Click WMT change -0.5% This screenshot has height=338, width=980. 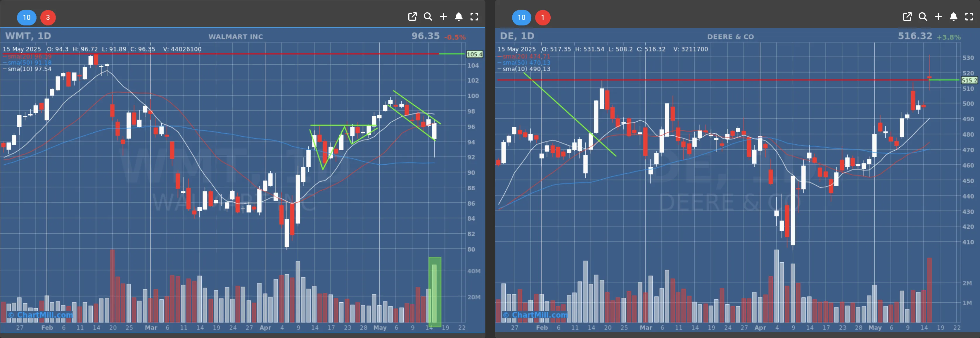click(x=455, y=37)
